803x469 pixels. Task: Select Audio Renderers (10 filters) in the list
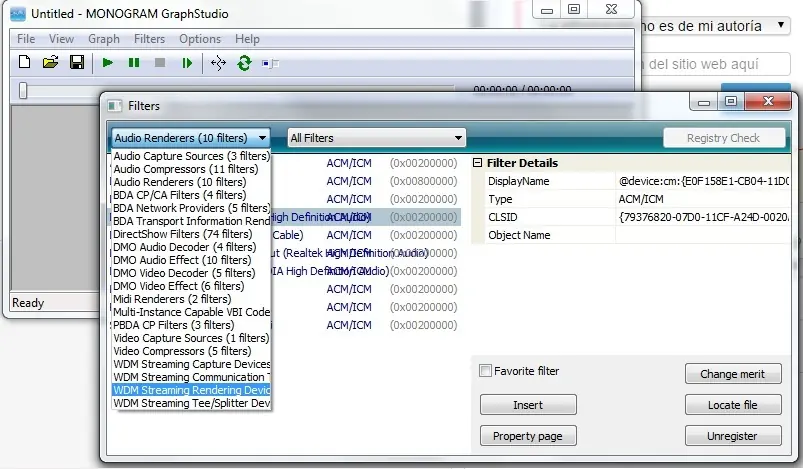[191, 182]
